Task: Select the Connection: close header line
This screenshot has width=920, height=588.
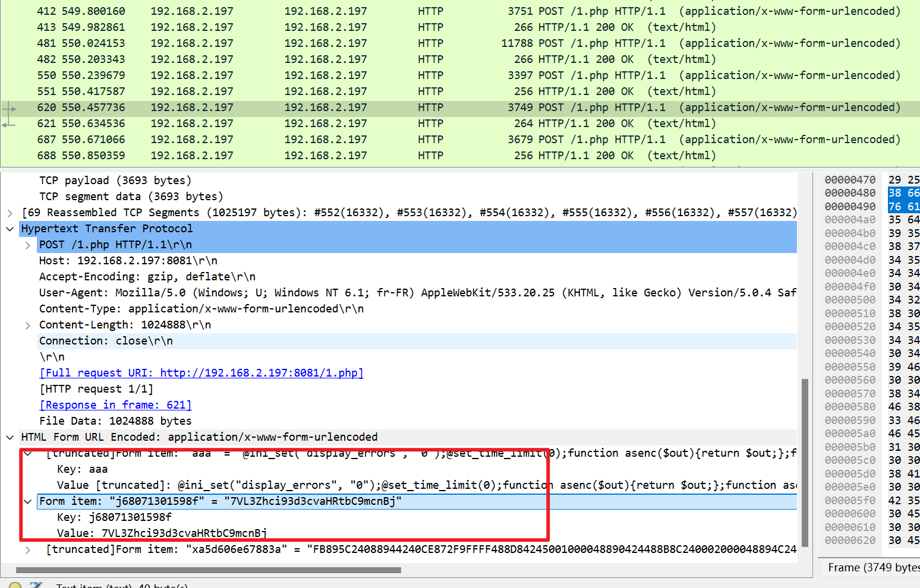Action: (x=106, y=341)
